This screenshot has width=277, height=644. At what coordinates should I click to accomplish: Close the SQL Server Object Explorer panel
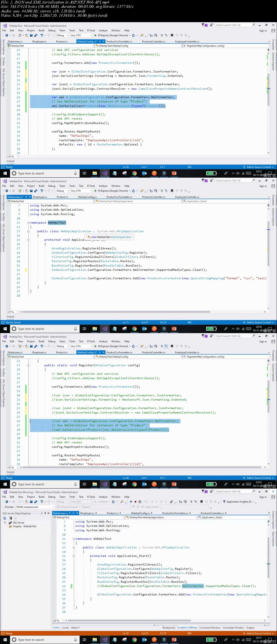click(48, 513)
